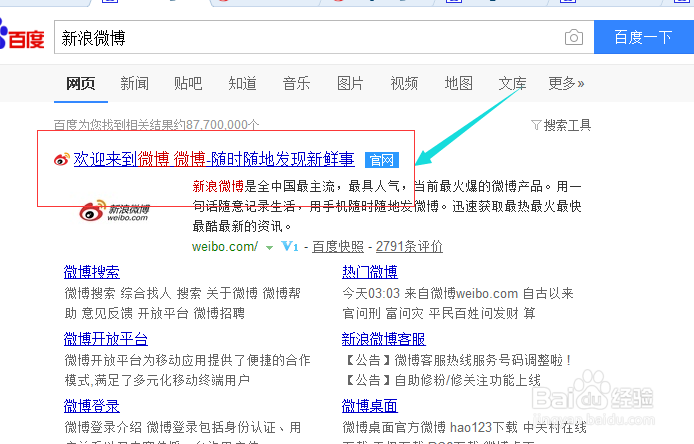Viewport: 694px width, 444px height.
Task: Open the 知道 tab
Action: pos(242,83)
